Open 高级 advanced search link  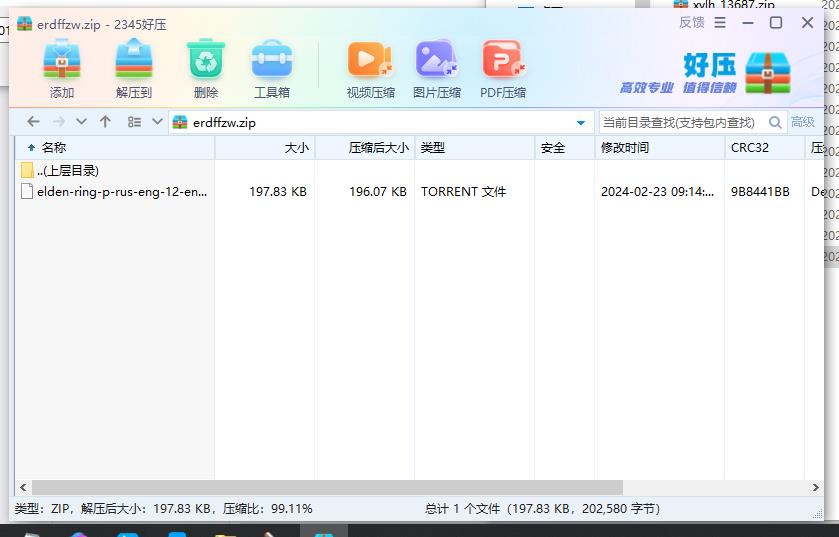click(x=803, y=122)
